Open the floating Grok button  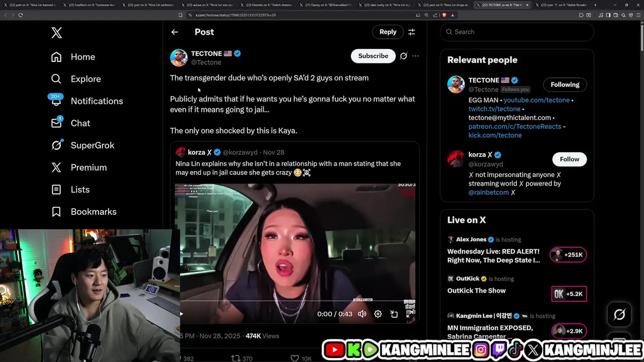tap(619, 315)
